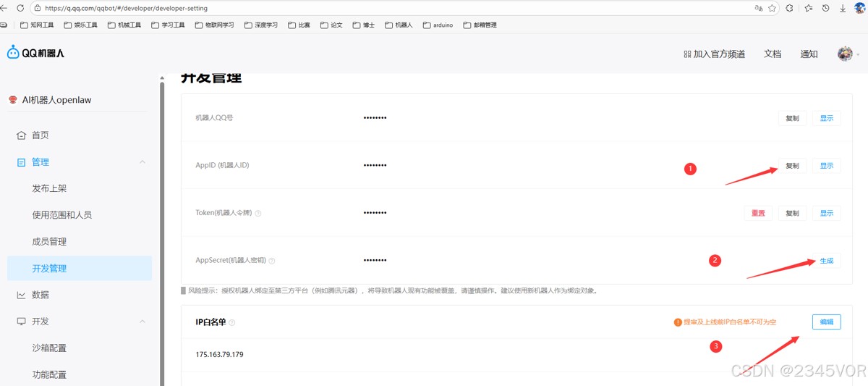Click the AppSecret help question icon
Viewport: 868px width, 386px height.
tap(272, 261)
